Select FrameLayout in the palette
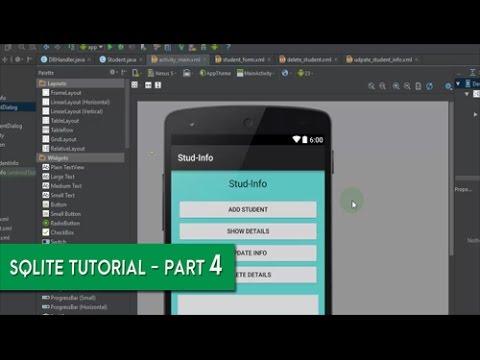Viewport: 480px width, 360px height. click(62, 93)
